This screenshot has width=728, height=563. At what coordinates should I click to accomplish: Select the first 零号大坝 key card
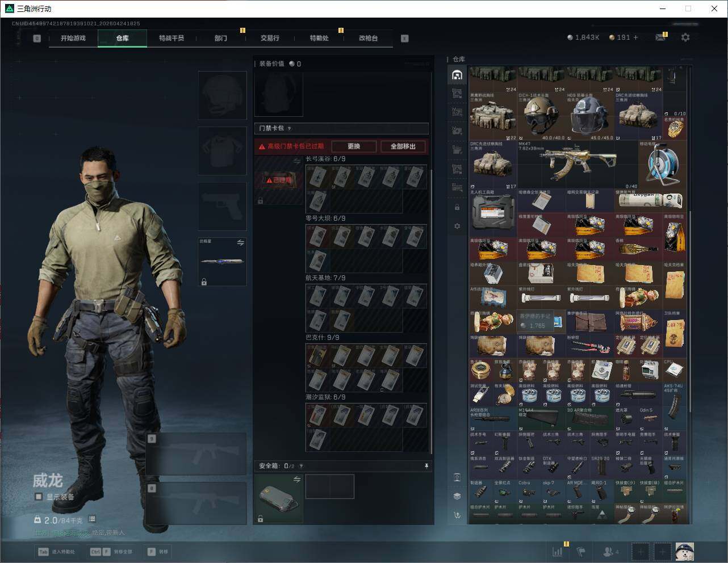pos(318,236)
